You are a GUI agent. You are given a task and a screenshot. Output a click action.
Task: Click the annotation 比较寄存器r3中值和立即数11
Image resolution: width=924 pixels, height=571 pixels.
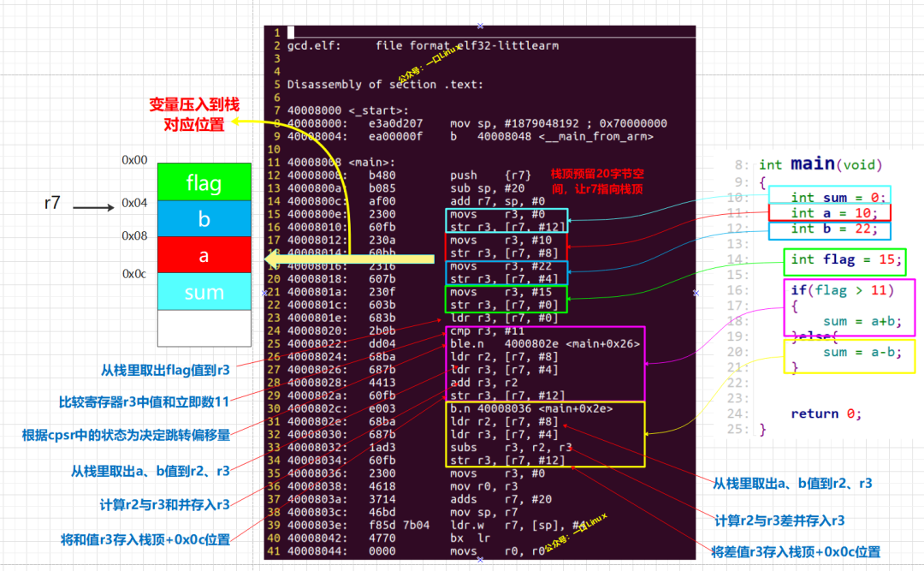[144, 402]
